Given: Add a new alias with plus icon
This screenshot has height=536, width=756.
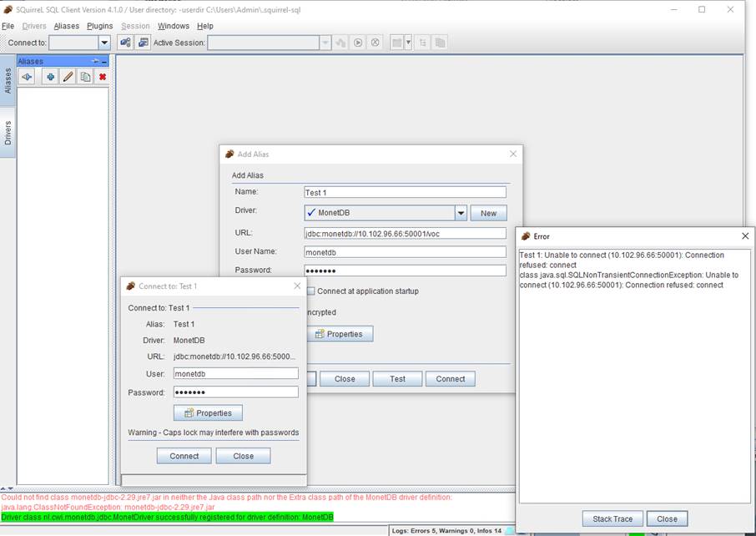Looking at the screenshot, I should (x=50, y=77).
